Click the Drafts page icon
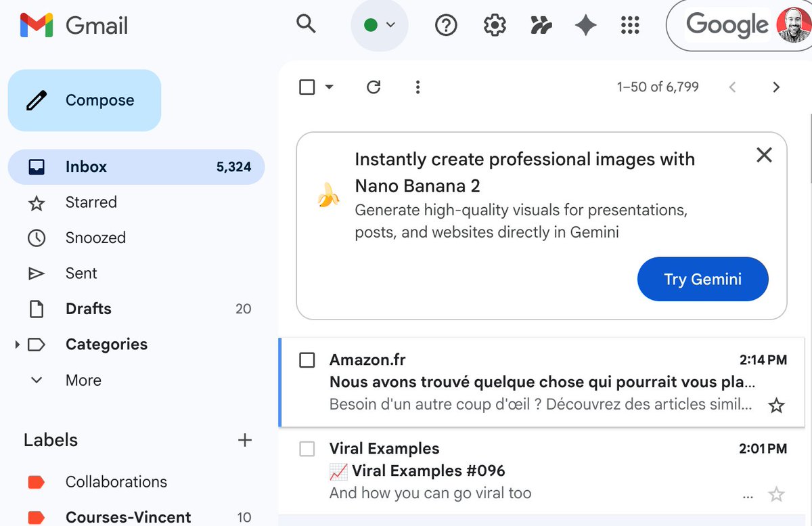Image resolution: width=812 pixels, height=526 pixels. pyautogui.click(x=37, y=309)
